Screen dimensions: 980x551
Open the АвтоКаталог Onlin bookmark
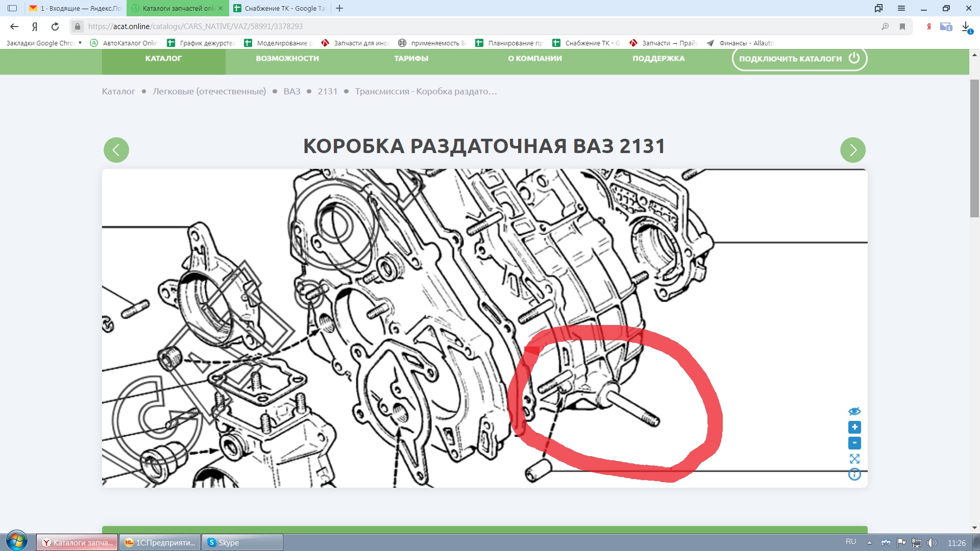click(124, 43)
